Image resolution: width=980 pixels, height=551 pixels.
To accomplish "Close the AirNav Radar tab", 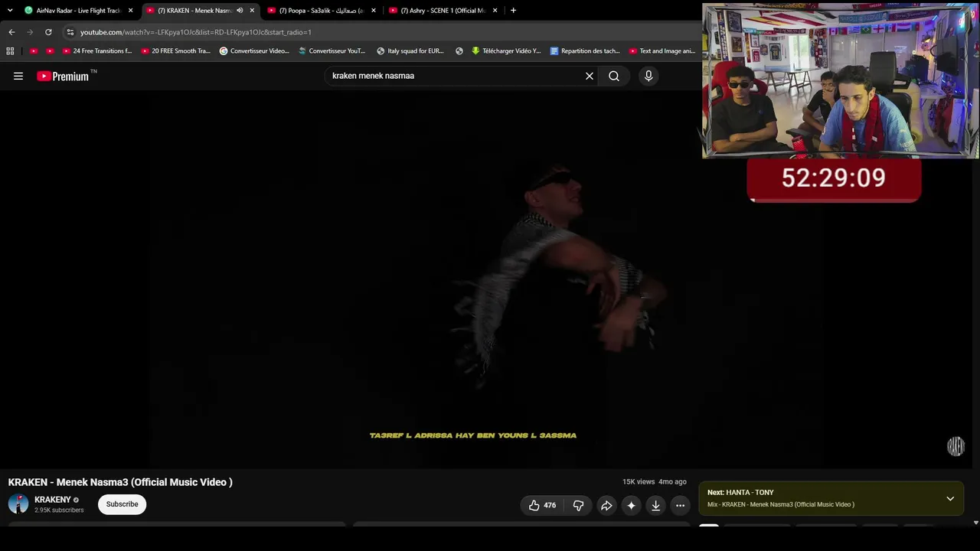I will pos(131,11).
